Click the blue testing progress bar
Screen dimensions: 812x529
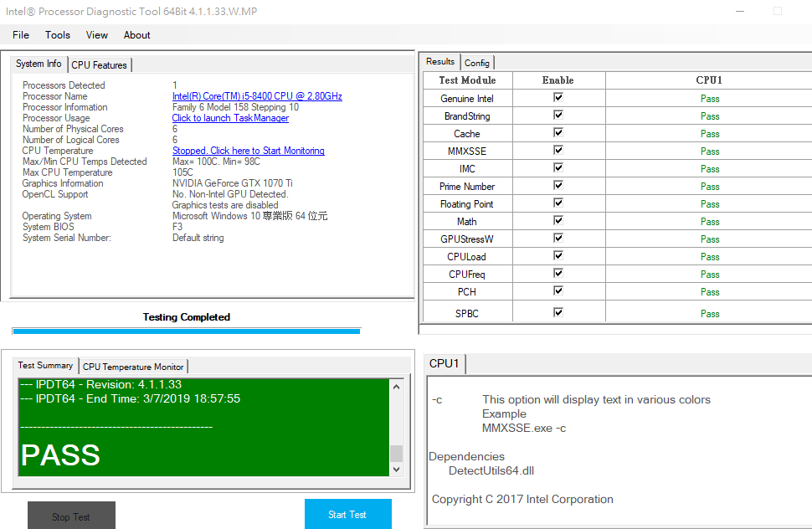(187, 331)
